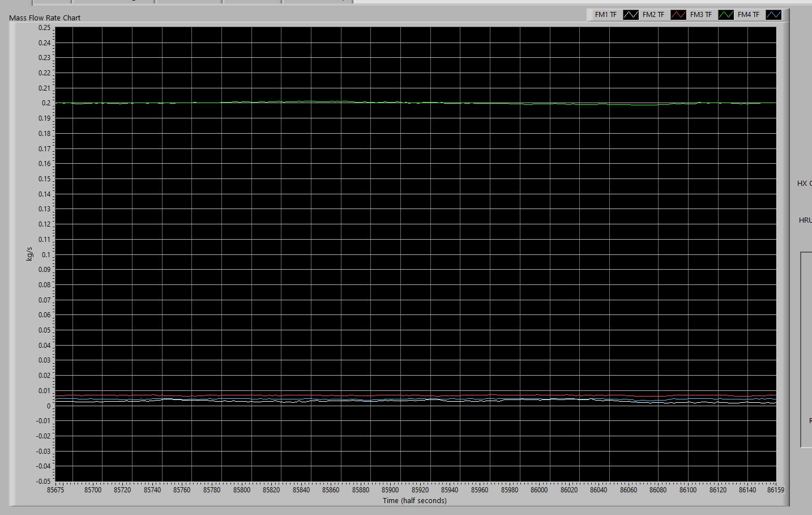This screenshot has height=515, width=812.
Task: Select the FM4 TF legend label
Action: pos(748,15)
